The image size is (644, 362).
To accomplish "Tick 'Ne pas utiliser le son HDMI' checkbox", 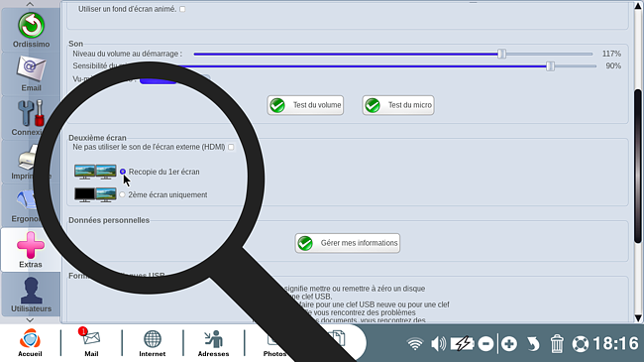I will (231, 147).
